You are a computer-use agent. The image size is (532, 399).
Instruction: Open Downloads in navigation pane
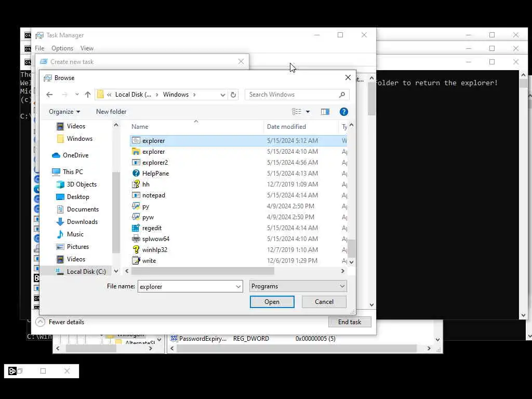click(x=82, y=221)
